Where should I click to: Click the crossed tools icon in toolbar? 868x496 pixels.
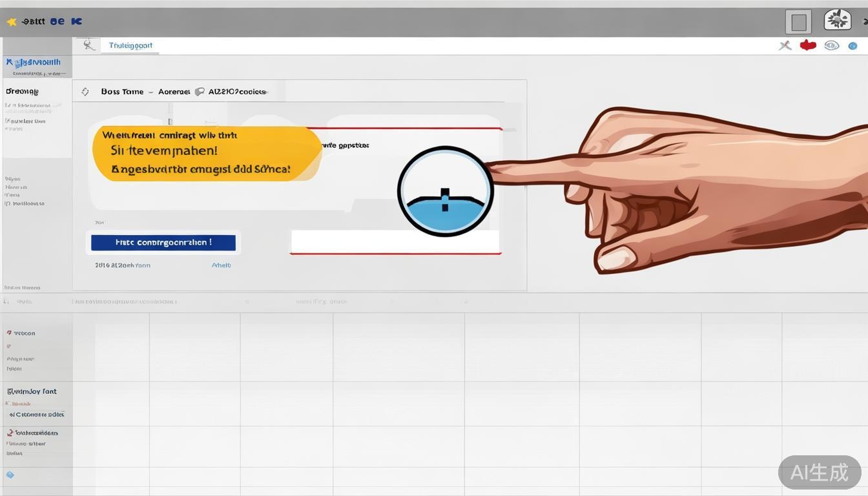[x=785, y=45]
